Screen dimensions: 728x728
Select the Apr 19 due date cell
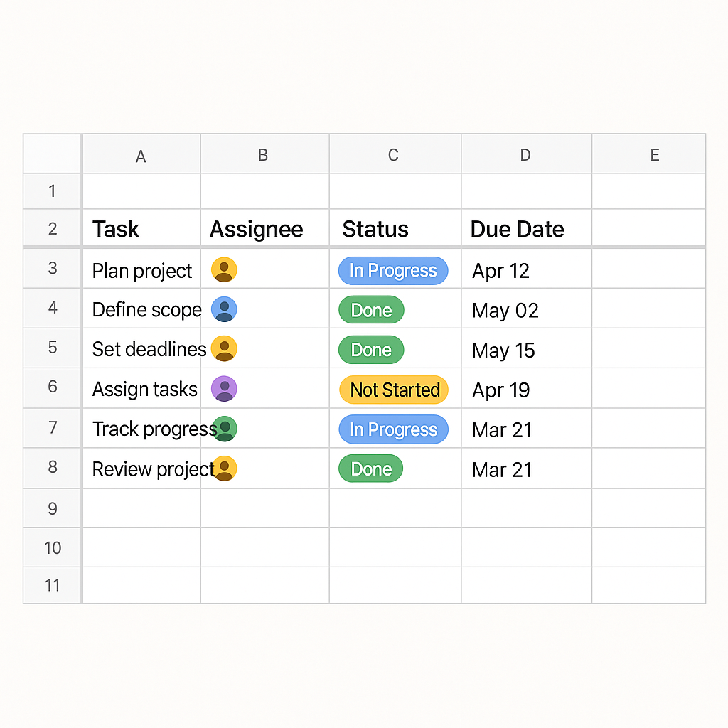tap(525, 390)
